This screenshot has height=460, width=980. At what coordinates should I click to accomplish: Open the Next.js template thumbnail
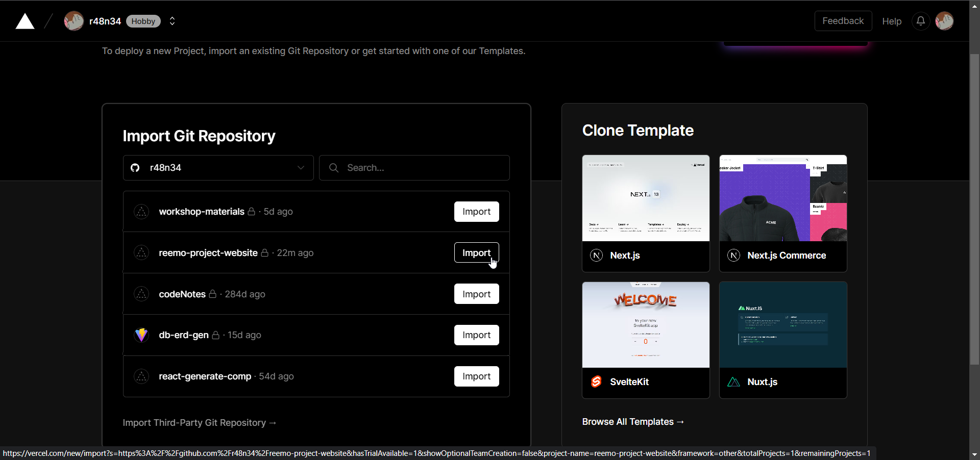pos(646,198)
